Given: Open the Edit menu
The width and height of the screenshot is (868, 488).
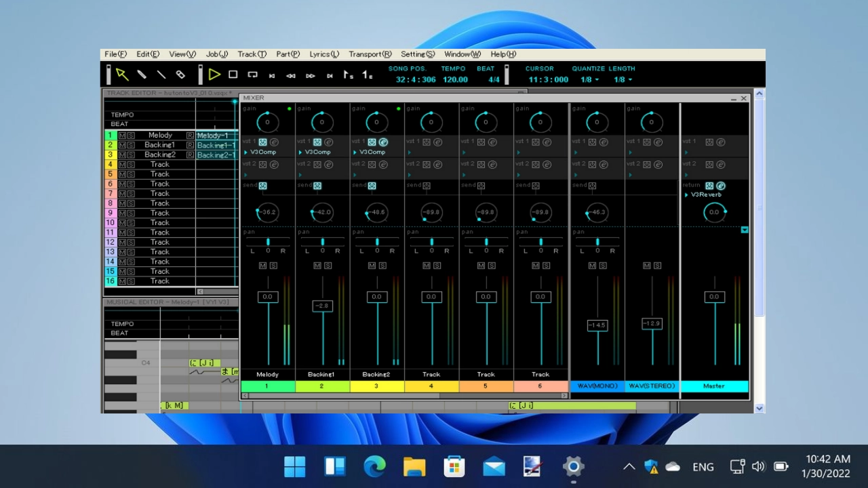Looking at the screenshot, I should pyautogui.click(x=148, y=54).
